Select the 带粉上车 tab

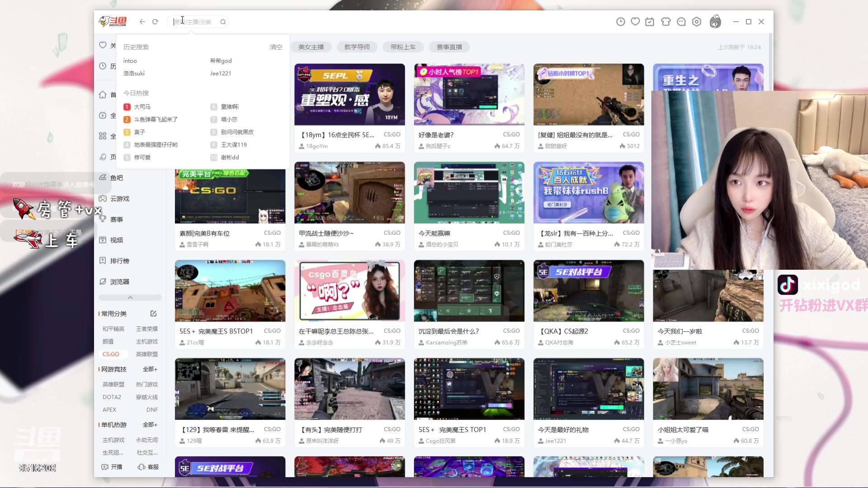[403, 47]
